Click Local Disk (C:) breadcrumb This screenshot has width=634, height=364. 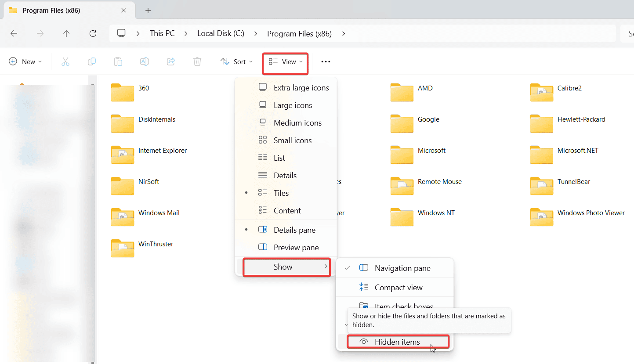pos(221,33)
